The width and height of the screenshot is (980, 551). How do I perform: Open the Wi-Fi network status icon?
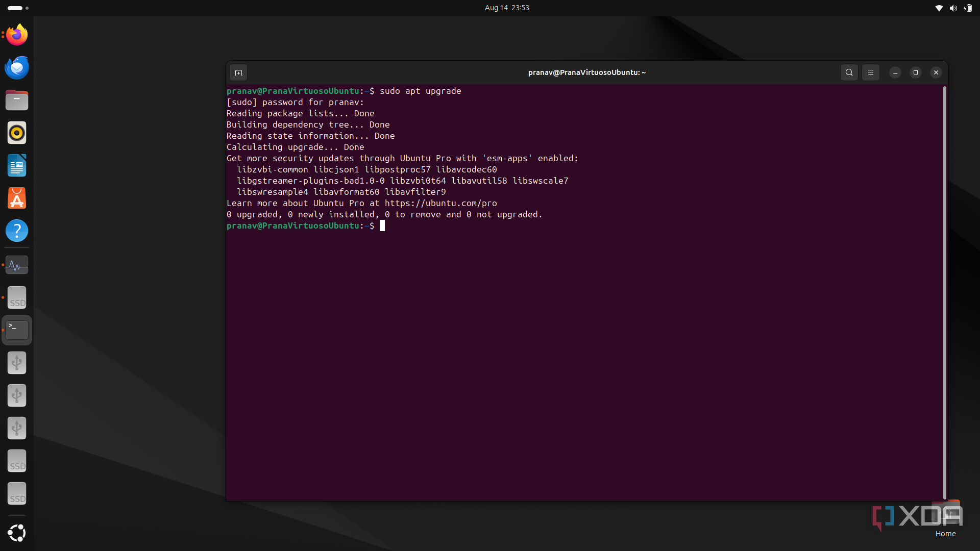pyautogui.click(x=939, y=8)
